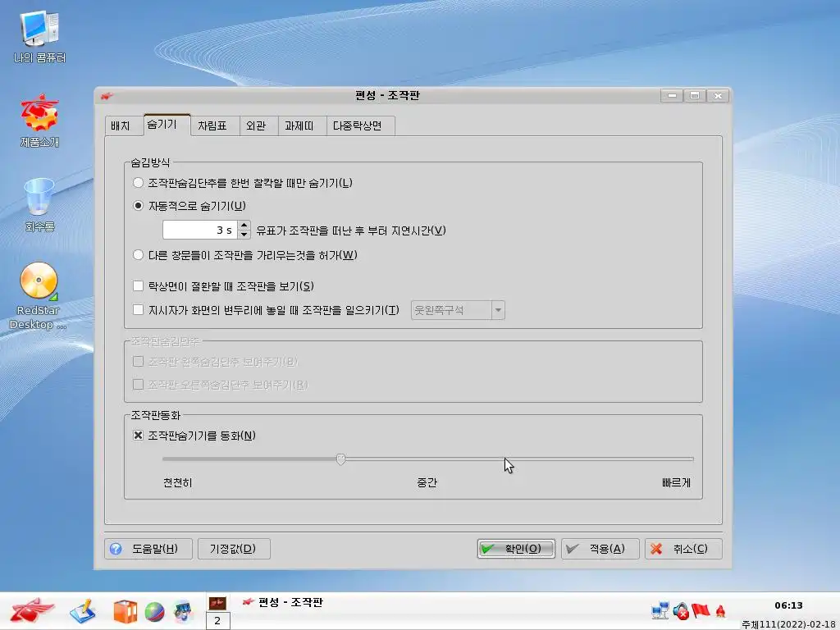Confirm with the 확인(O) button
Image resolution: width=840 pixels, height=630 pixels.
pyautogui.click(x=516, y=549)
